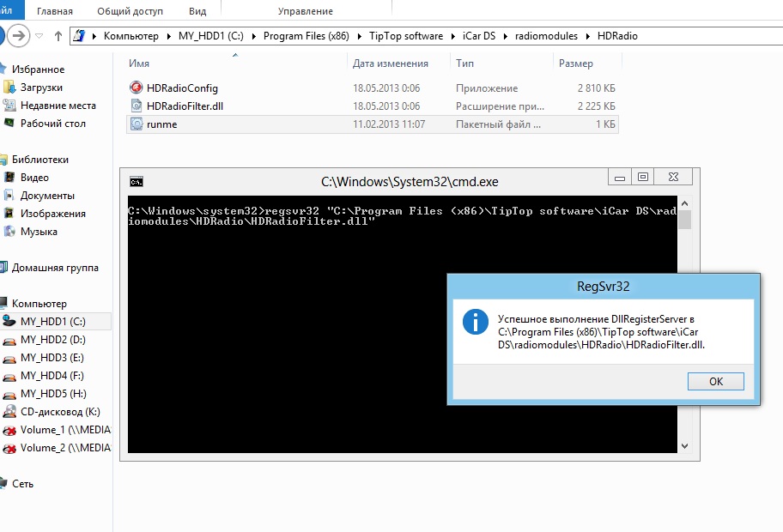
Task: Sort files by Имя column header
Action: 139,63
